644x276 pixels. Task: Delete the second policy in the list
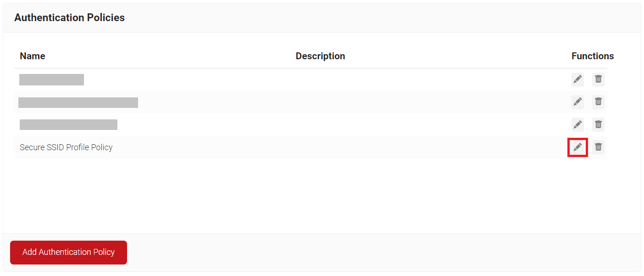tap(598, 102)
